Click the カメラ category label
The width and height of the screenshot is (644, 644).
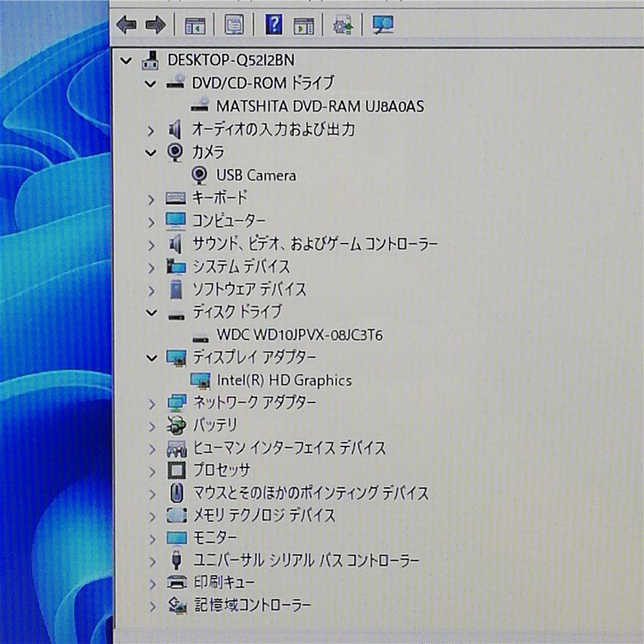pyautogui.click(x=208, y=153)
